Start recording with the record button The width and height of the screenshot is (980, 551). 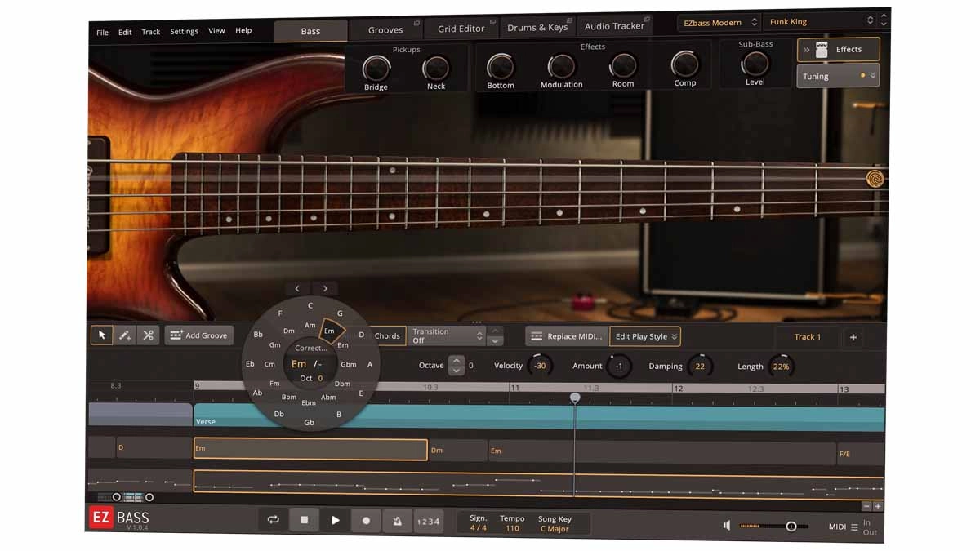coord(366,521)
